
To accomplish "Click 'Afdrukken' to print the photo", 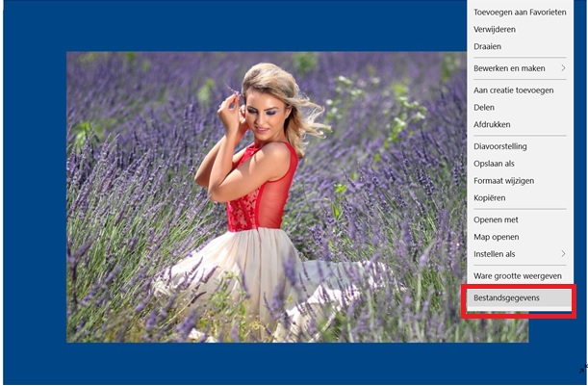I will [492, 124].
